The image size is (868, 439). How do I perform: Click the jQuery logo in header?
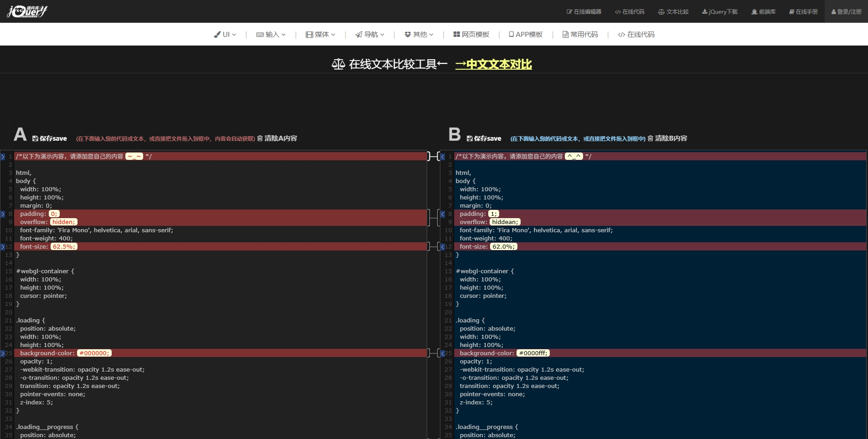(27, 11)
